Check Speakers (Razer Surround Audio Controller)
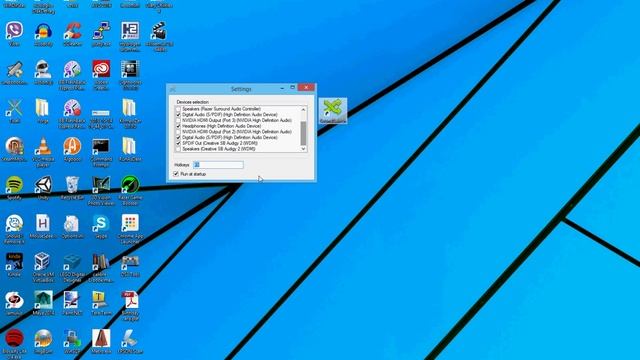 click(x=178, y=109)
